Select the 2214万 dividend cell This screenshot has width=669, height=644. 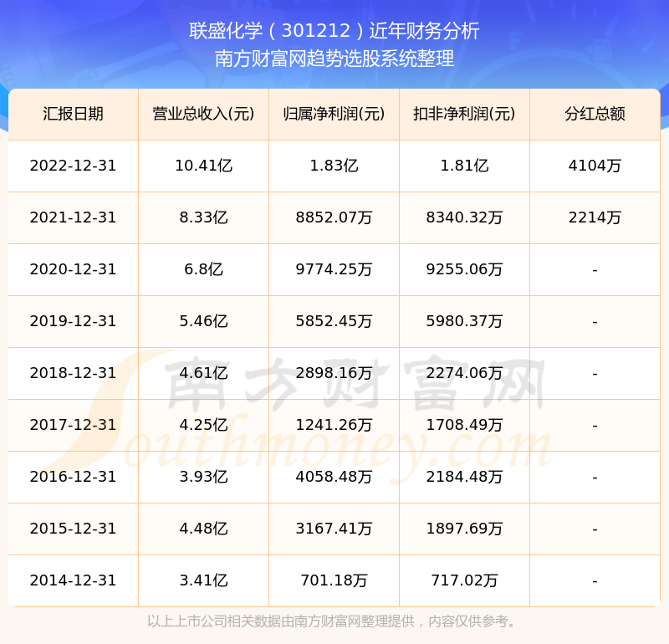point(595,217)
